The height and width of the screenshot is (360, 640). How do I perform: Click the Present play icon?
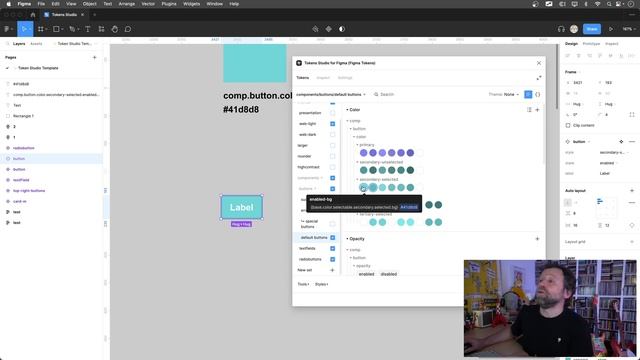[611, 29]
